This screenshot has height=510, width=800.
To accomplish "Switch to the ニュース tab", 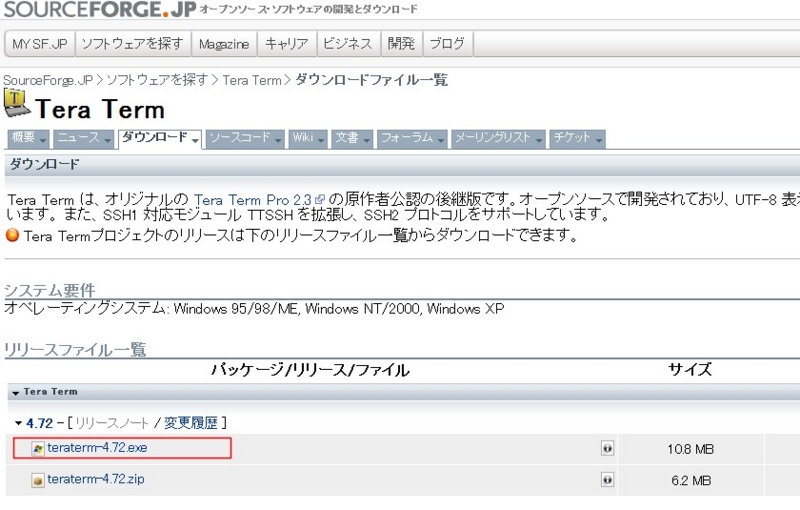I will (84, 138).
